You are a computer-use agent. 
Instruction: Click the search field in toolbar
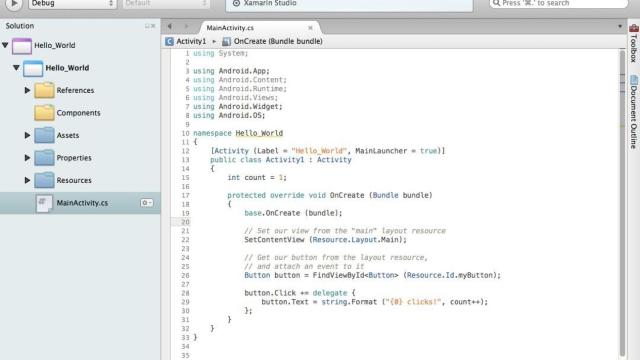(x=558, y=3)
